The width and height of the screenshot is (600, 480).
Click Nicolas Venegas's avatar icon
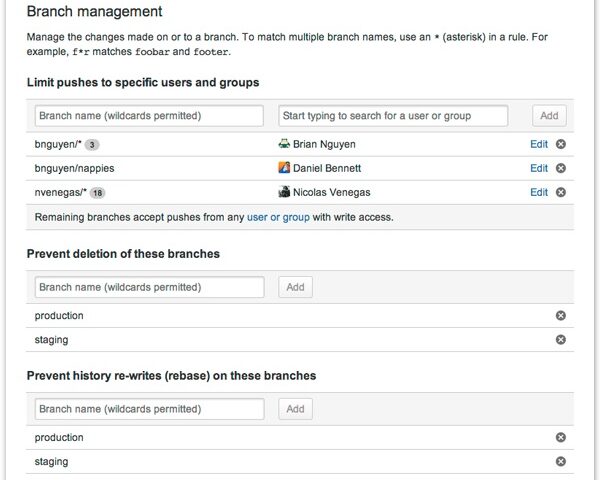[284, 192]
